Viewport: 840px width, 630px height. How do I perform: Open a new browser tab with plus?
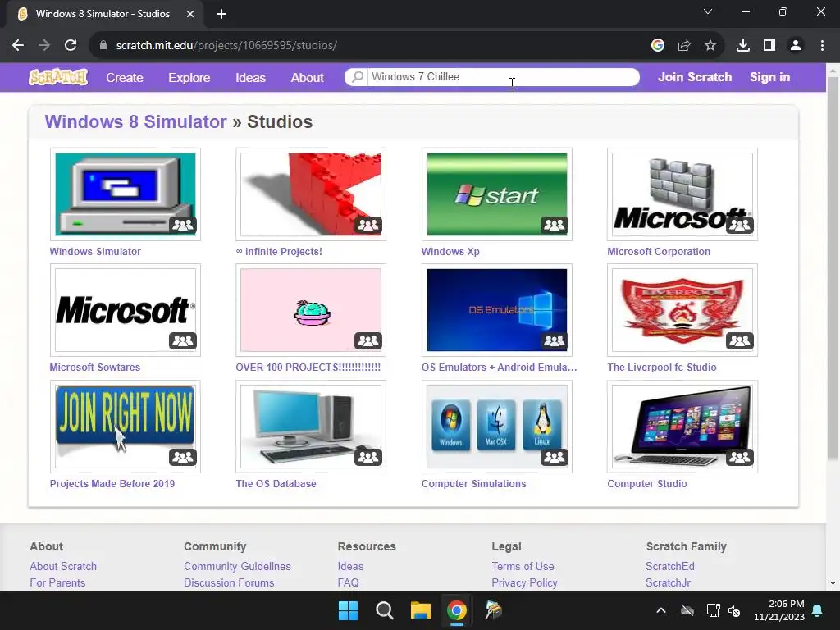coord(221,14)
